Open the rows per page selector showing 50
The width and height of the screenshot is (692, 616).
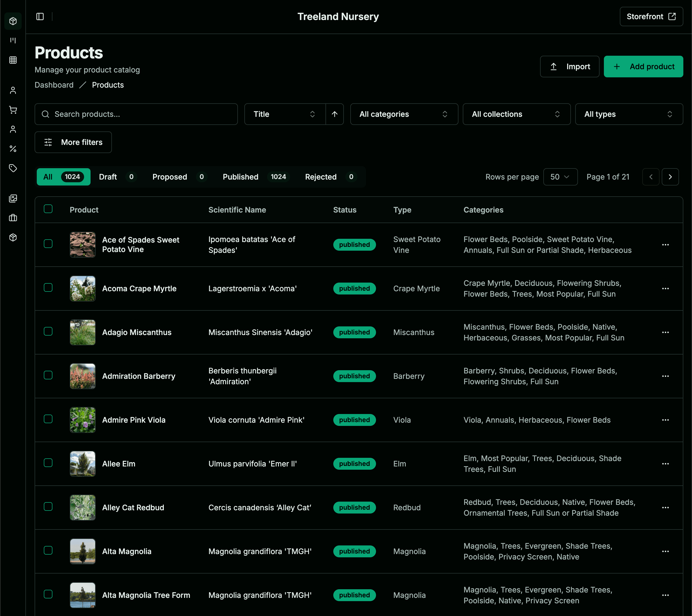pyautogui.click(x=560, y=177)
